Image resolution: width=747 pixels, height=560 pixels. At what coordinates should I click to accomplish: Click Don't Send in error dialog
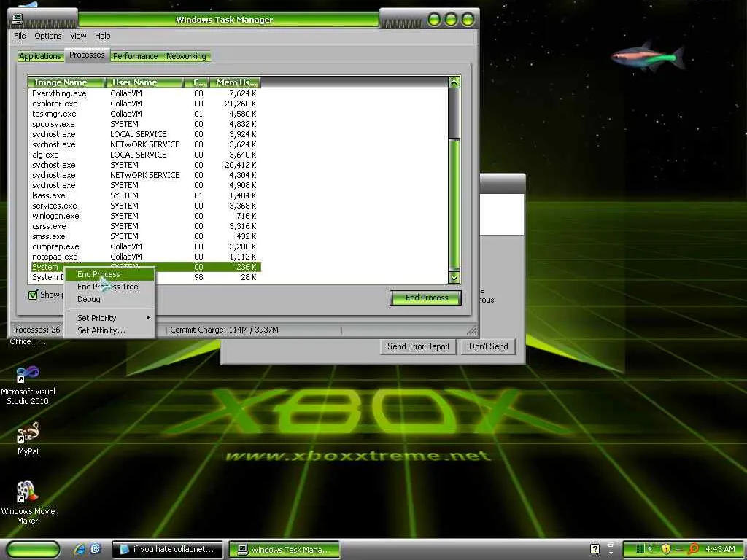click(x=488, y=346)
